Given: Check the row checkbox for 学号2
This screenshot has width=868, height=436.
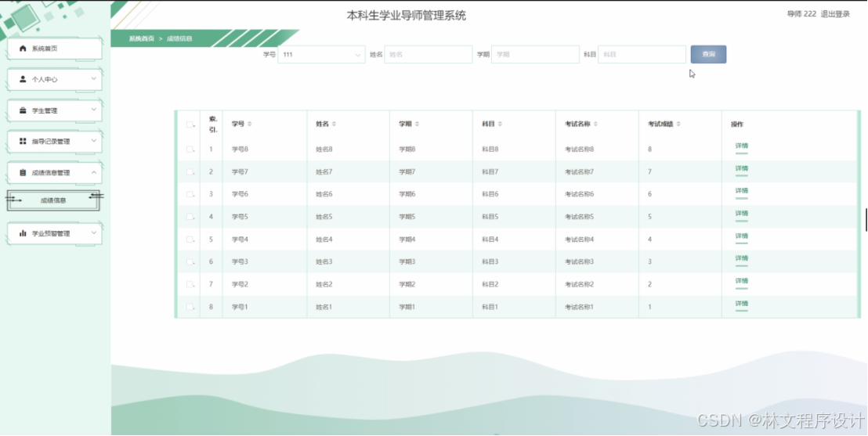Looking at the screenshot, I should (x=190, y=284).
